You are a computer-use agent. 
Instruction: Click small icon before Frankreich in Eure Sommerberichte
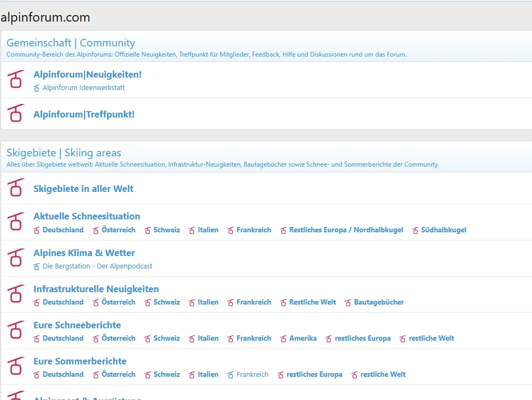(x=231, y=375)
